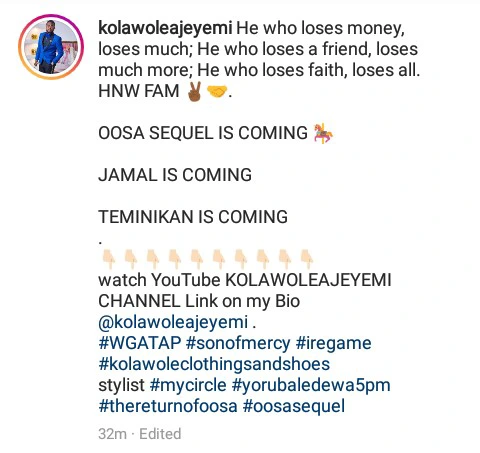Screen dimensions: 480x453
Task: Click the OOSA SEQUEL IS COMING text
Action: tap(203, 133)
